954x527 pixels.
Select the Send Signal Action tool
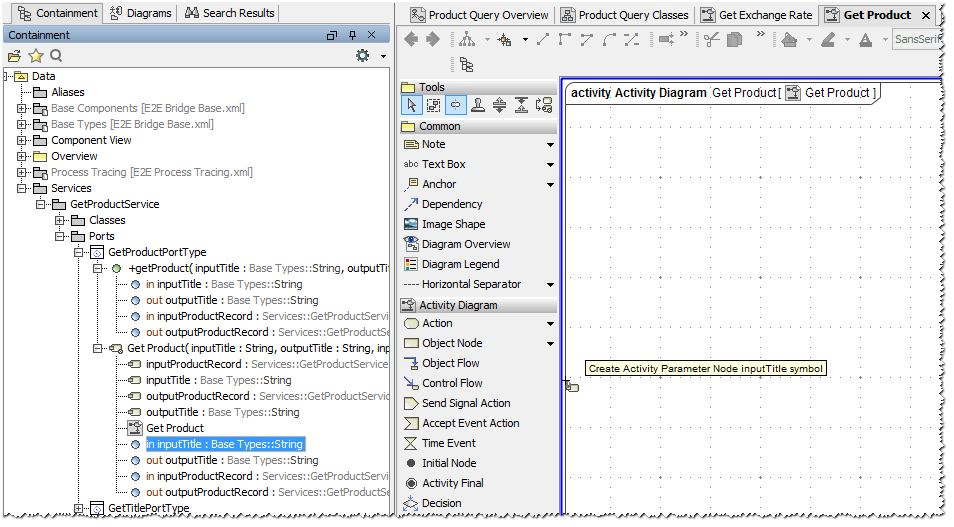pos(465,403)
